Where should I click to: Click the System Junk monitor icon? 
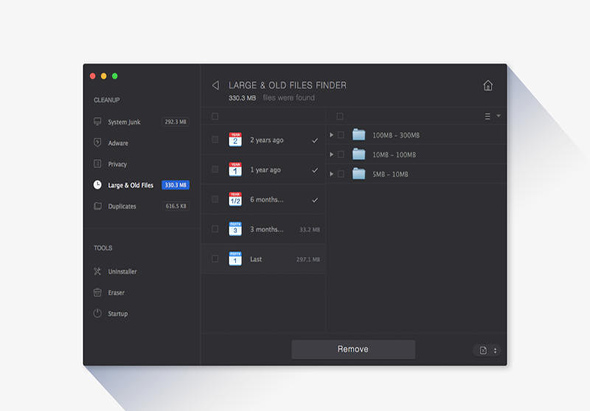(x=97, y=122)
